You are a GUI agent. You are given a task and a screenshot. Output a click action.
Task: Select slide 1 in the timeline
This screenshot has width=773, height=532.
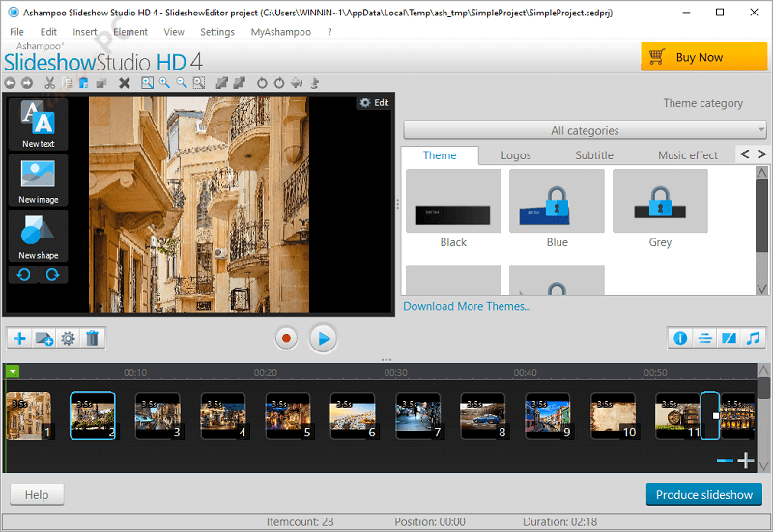tap(28, 416)
